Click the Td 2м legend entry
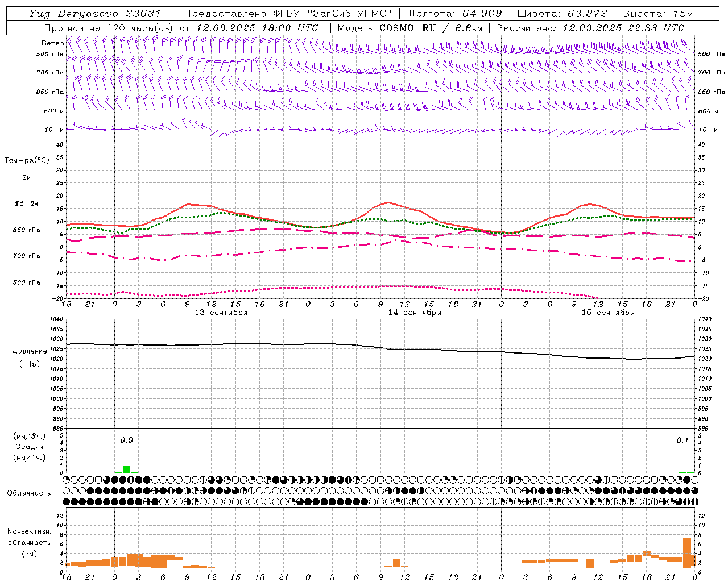 26,203
